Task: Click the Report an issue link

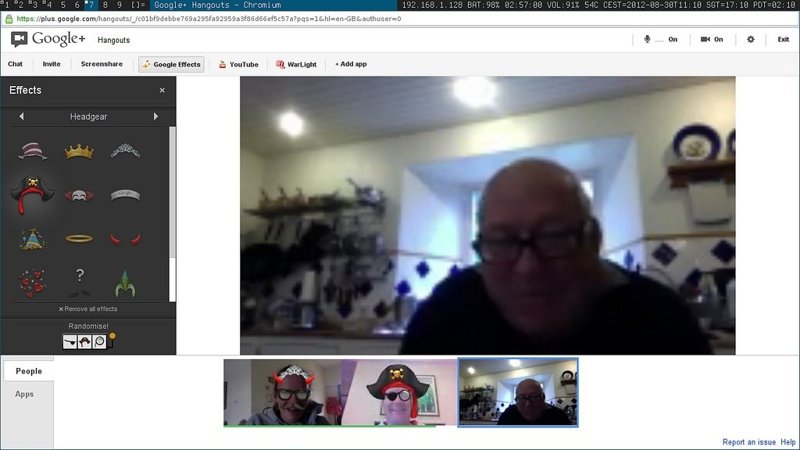Action: coord(748,442)
